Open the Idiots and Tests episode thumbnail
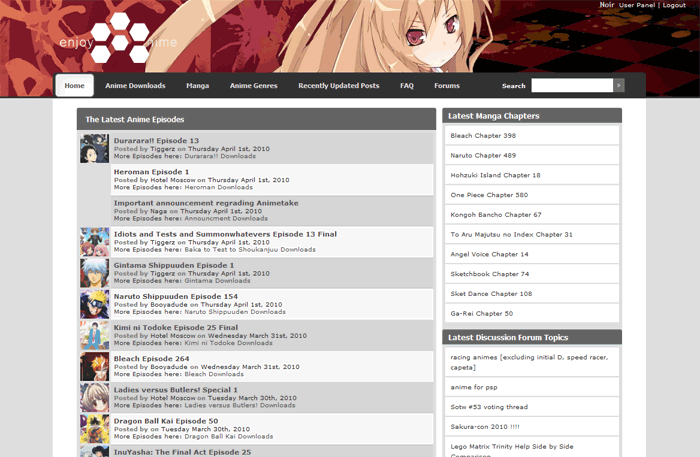The image size is (700, 457). (x=95, y=242)
